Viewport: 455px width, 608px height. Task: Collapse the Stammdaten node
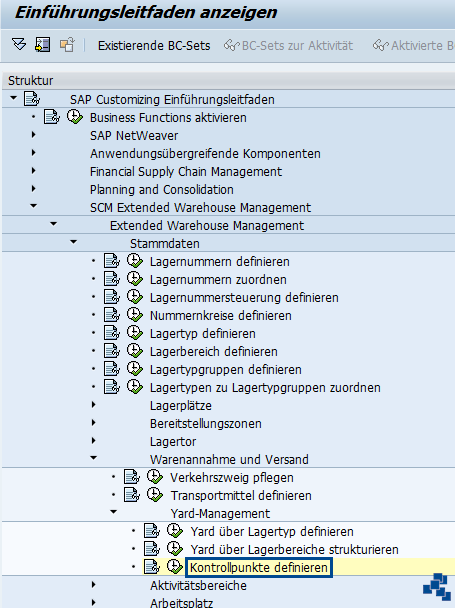[x=73, y=242]
